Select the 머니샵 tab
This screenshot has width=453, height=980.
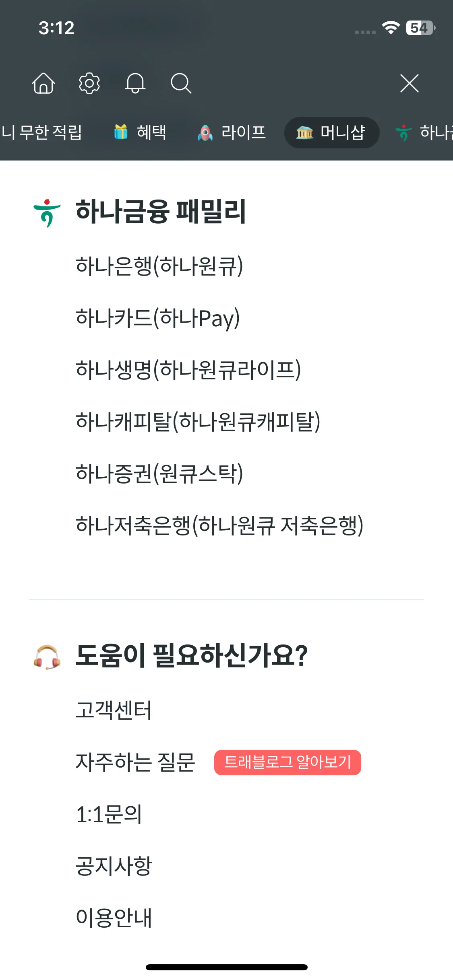pos(332,132)
